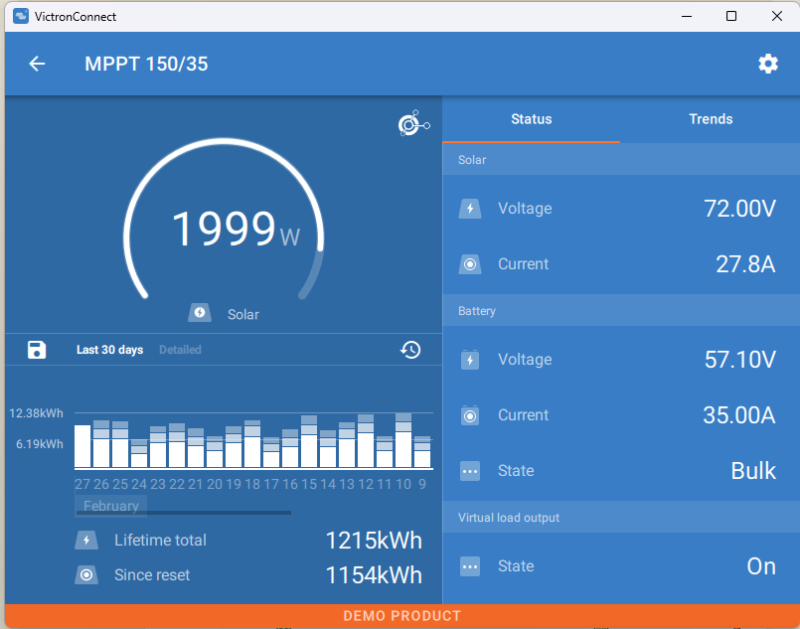Image resolution: width=800 pixels, height=629 pixels.
Task: Select the Virtual load output State icon
Action: [470, 566]
